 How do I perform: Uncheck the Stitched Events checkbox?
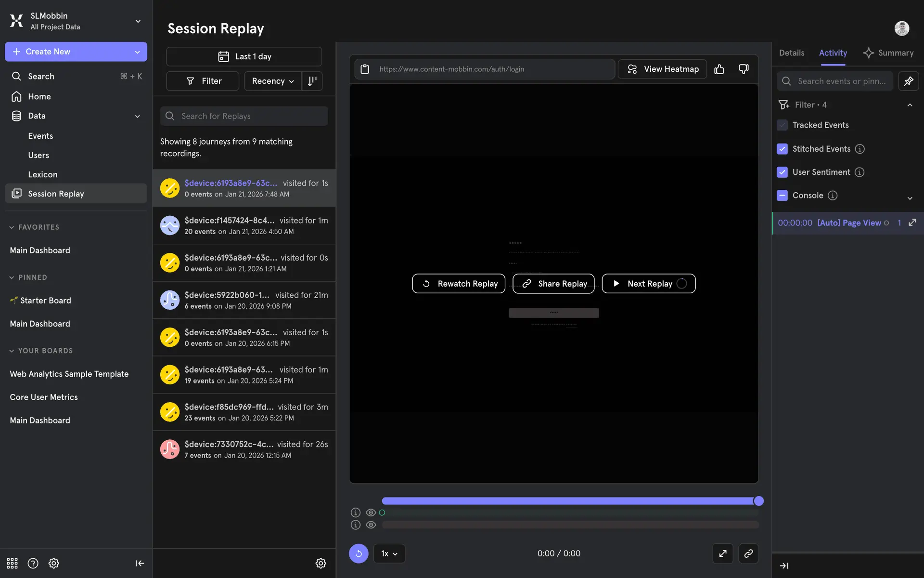[782, 149]
